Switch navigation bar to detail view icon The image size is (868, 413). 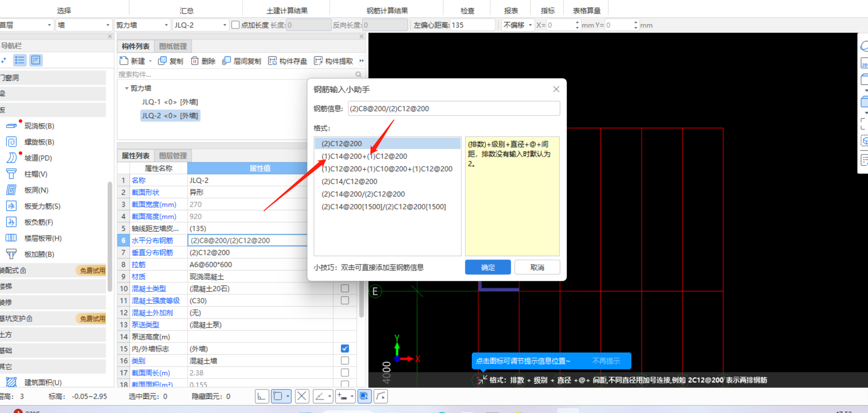click(x=36, y=60)
